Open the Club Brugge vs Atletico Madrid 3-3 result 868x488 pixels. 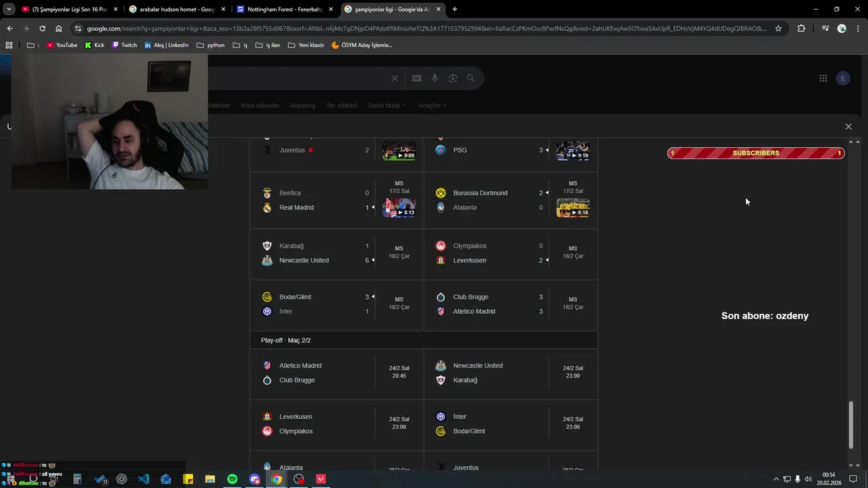tap(511, 304)
